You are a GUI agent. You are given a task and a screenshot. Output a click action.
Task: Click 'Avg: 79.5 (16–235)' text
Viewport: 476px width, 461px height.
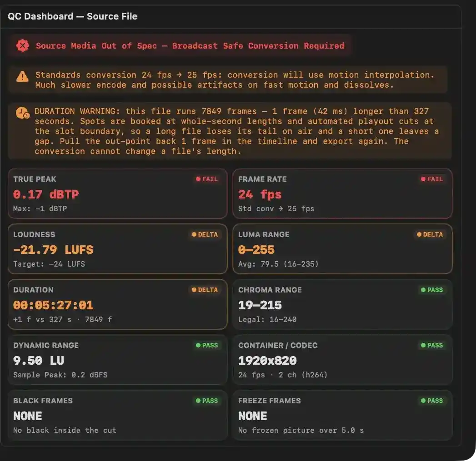coord(278,264)
